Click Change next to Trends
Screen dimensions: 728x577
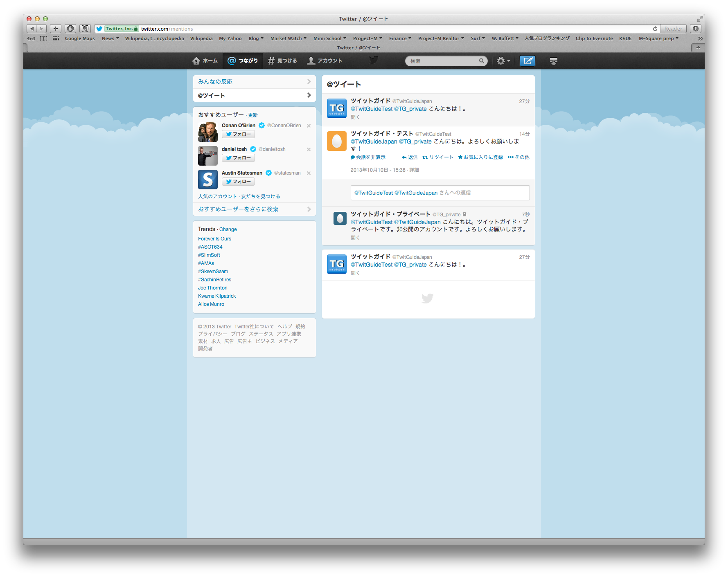tap(228, 229)
